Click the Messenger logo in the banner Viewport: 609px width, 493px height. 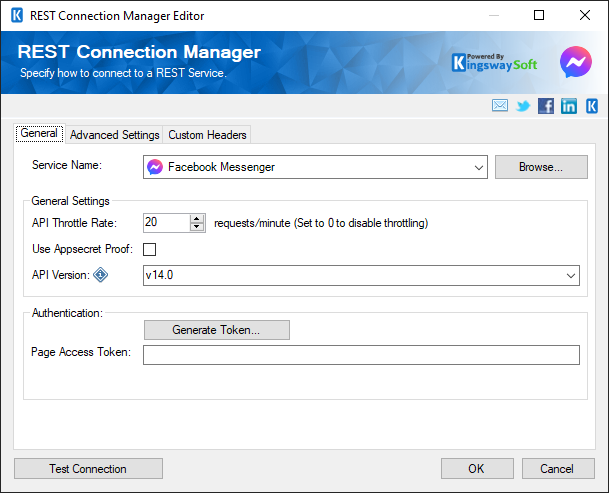coord(576,62)
